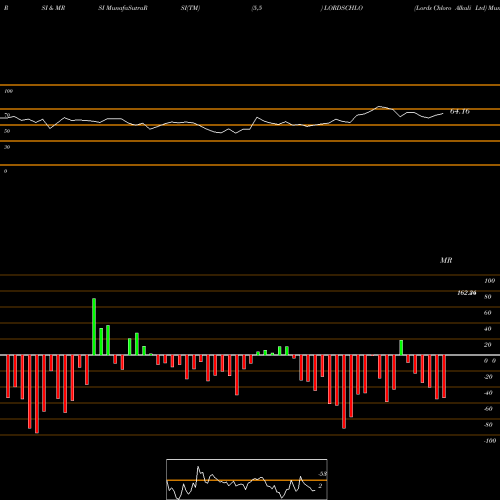Screen dimensions: 500x500
Task: Click the '58' label in mini chart
Action: coord(323,474)
